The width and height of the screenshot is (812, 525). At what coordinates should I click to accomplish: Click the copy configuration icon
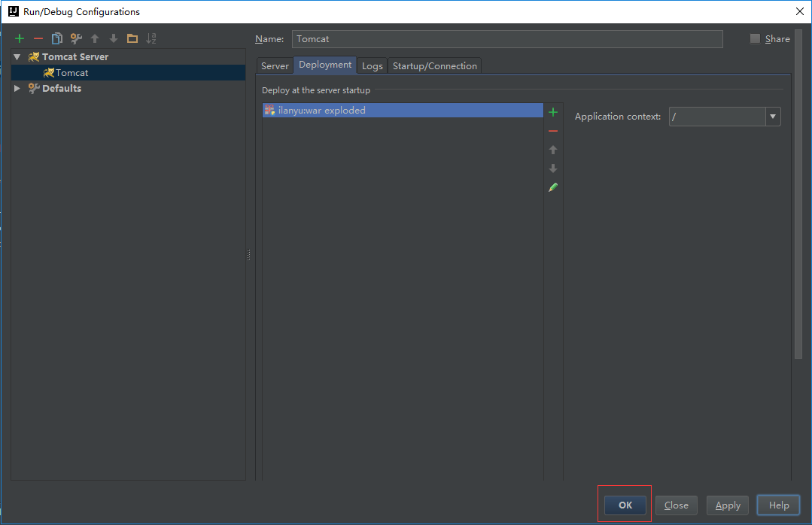[x=57, y=38]
